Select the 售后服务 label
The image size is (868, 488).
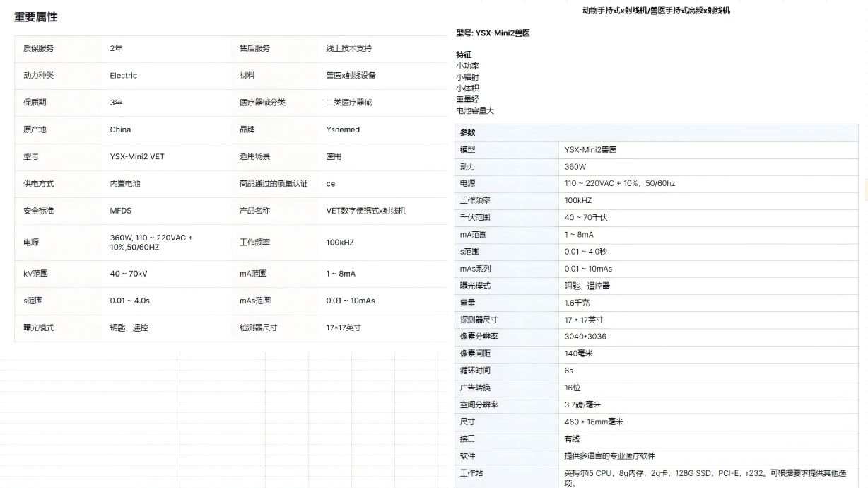[254, 48]
